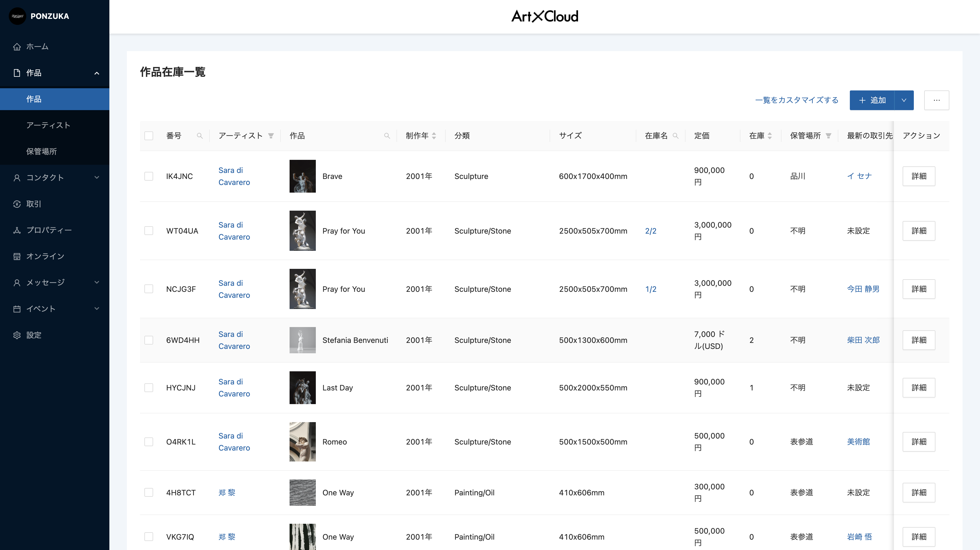
Task: Toggle the select-all header checkbox
Action: 149,136
